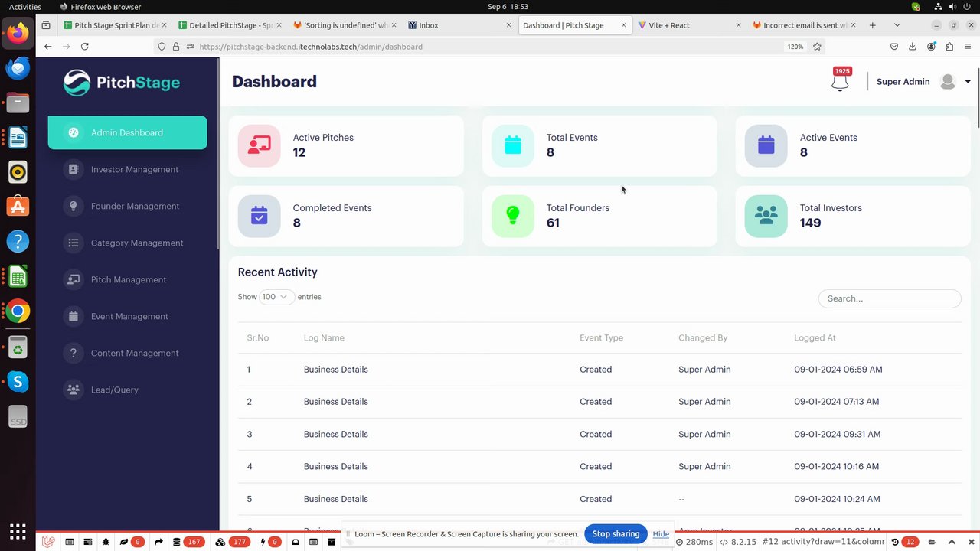
Task: Open debugbar queries tab showing 167
Action: pyautogui.click(x=188, y=542)
